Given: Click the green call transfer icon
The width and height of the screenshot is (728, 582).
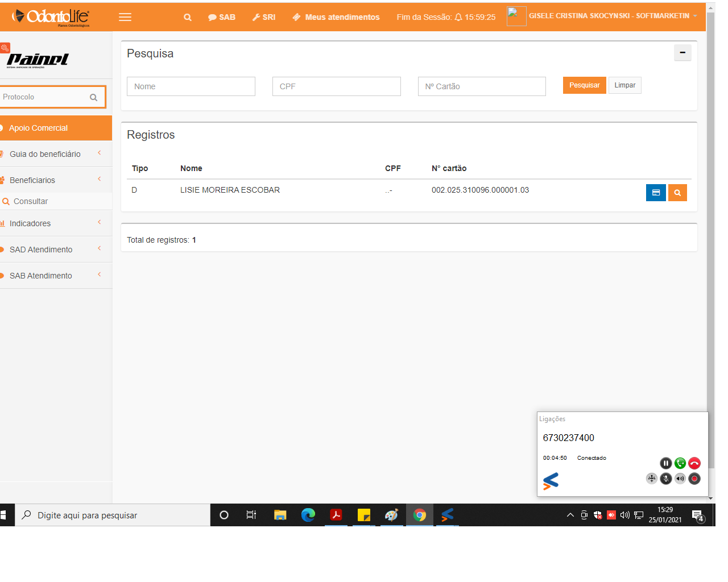Looking at the screenshot, I should pyautogui.click(x=680, y=463).
